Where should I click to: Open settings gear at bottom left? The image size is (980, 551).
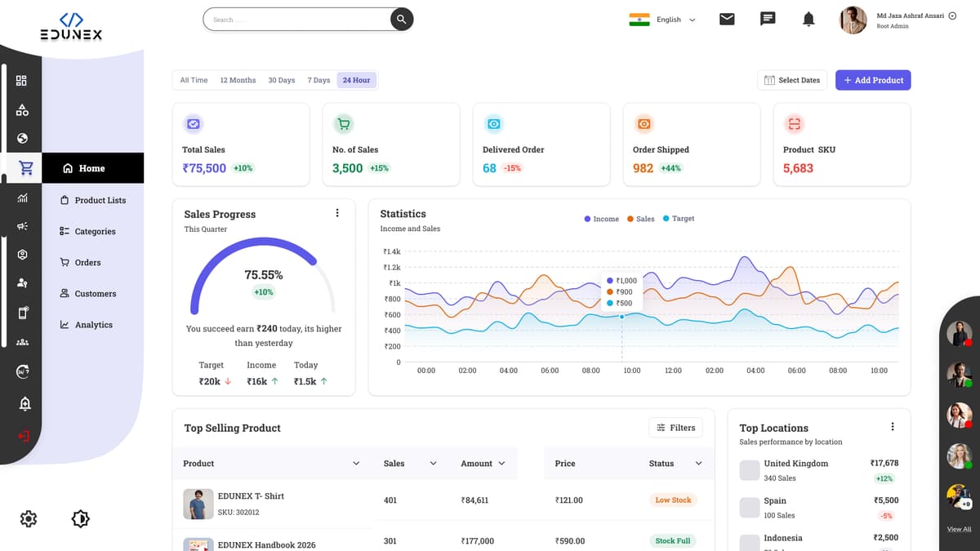pos(29,518)
